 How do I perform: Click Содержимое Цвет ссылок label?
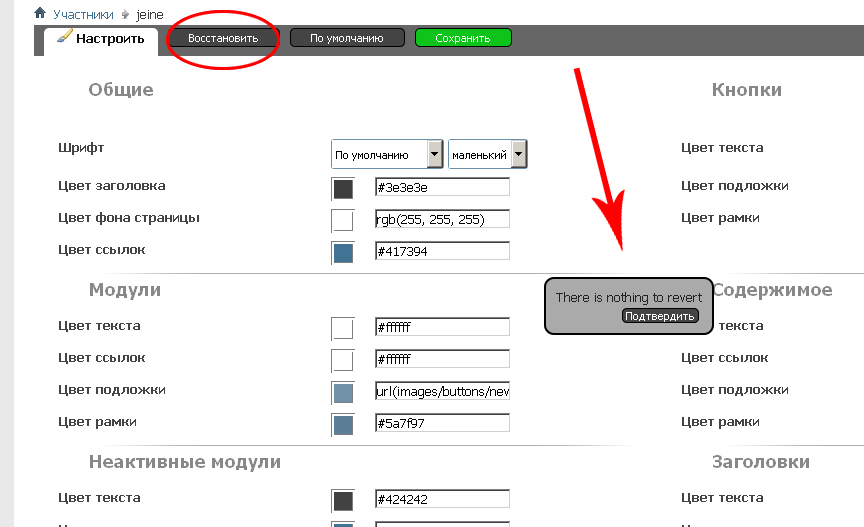(x=725, y=358)
